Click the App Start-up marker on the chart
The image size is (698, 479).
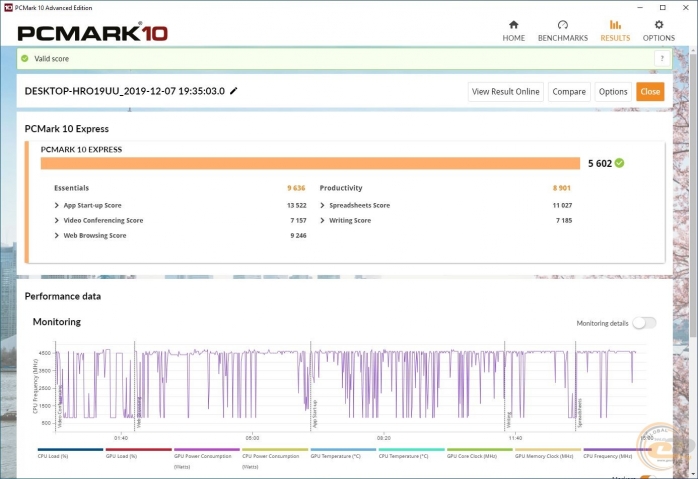315,414
